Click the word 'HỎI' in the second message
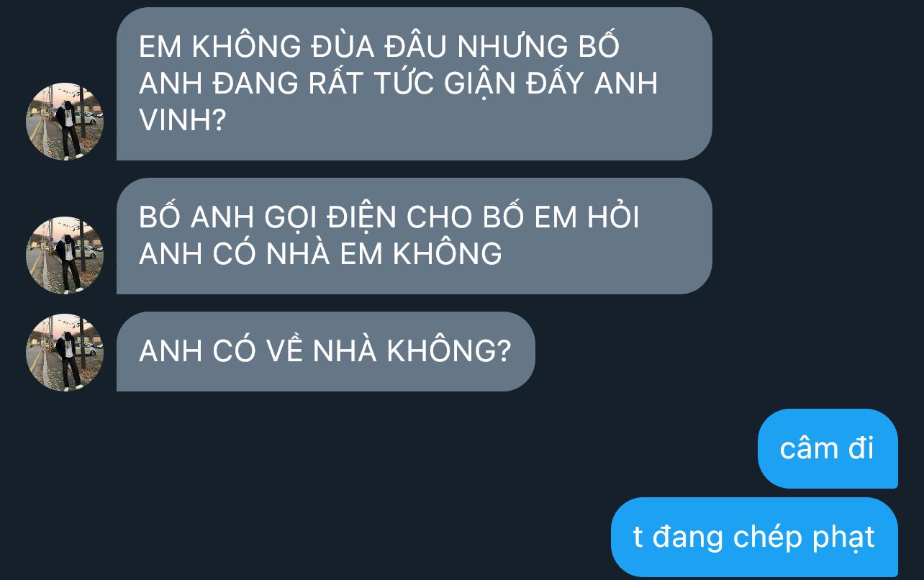The width and height of the screenshot is (924, 580). [x=615, y=218]
